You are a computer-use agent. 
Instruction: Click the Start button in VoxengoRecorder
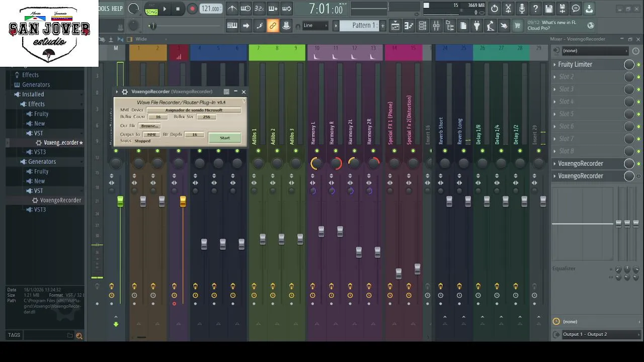(x=224, y=138)
